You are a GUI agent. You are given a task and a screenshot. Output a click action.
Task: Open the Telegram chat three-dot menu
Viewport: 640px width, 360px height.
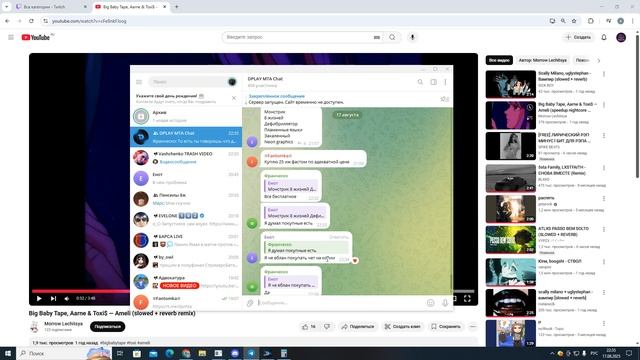point(445,82)
